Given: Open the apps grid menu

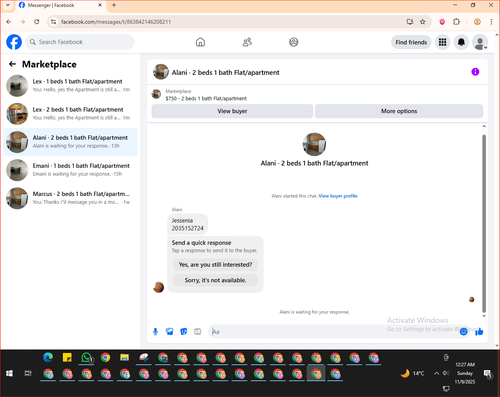Looking at the screenshot, I should (x=442, y=42).
